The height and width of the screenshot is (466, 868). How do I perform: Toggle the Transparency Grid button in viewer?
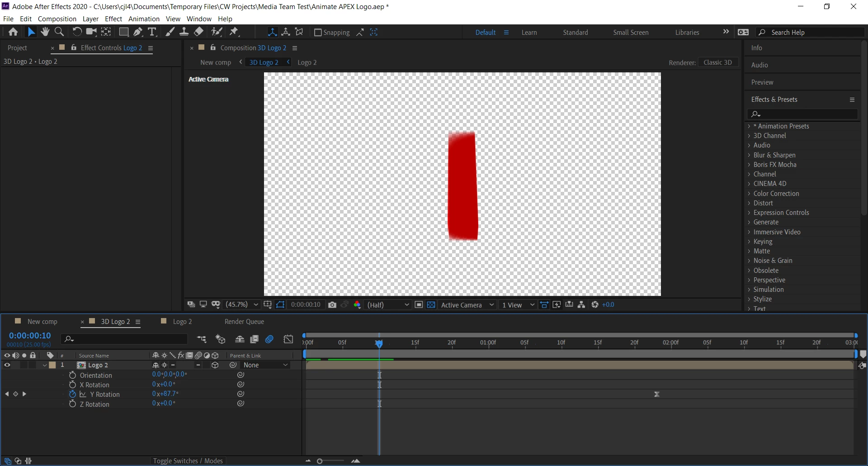(x=431, y=305)
